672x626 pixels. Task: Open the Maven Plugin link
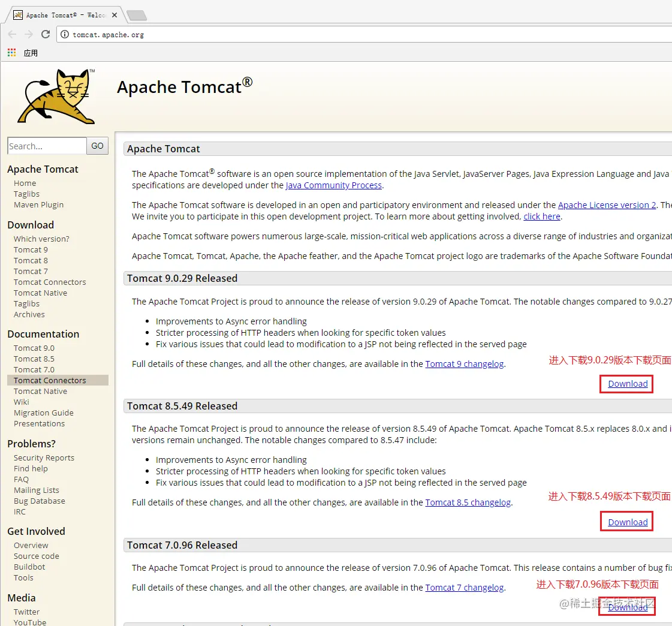click(x=38, y=204)
